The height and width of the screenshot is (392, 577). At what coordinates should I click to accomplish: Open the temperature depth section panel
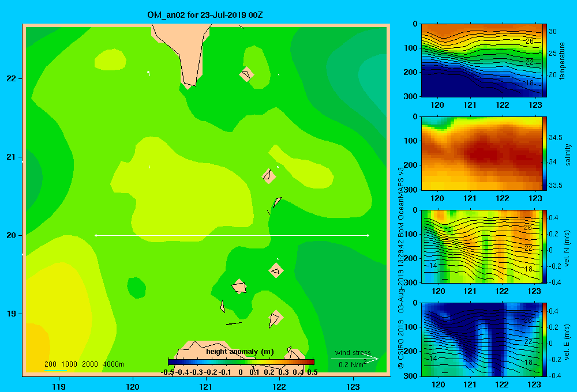tap(481, 61)
